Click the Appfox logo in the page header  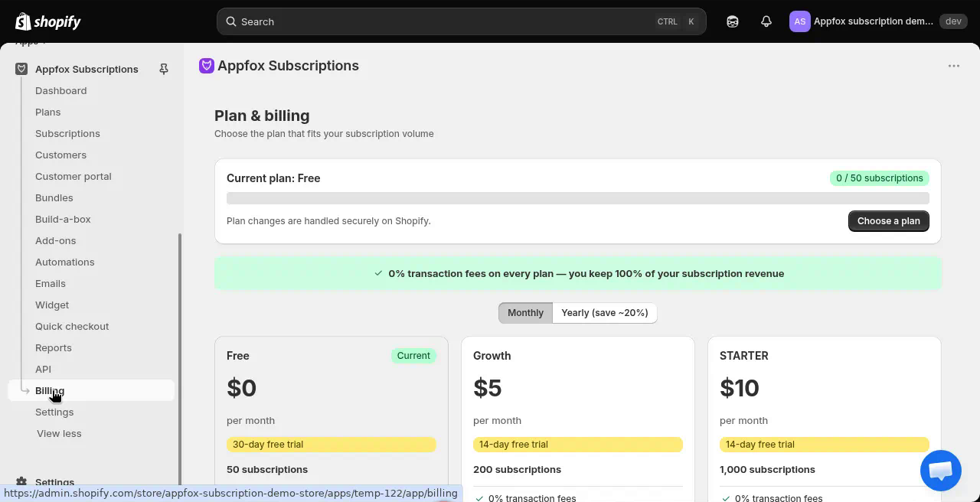(x=206, y=66)
